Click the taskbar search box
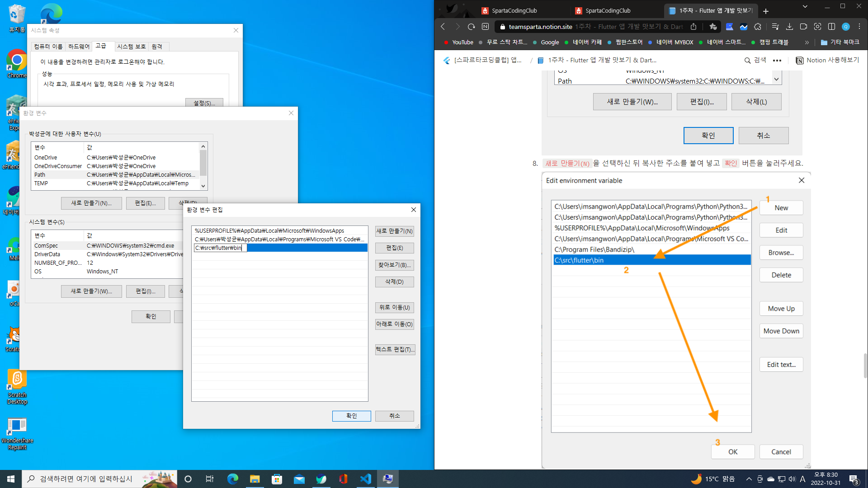This screenshot has height=488, width=868. click(x=99, y=479)
